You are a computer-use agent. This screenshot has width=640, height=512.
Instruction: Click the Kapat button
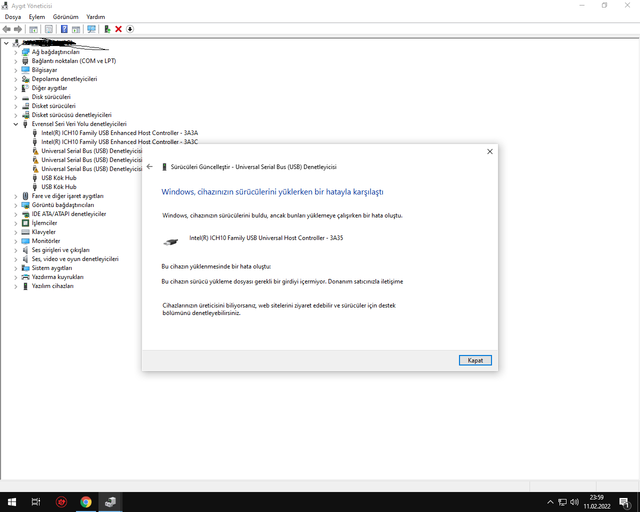coord(475,360)
